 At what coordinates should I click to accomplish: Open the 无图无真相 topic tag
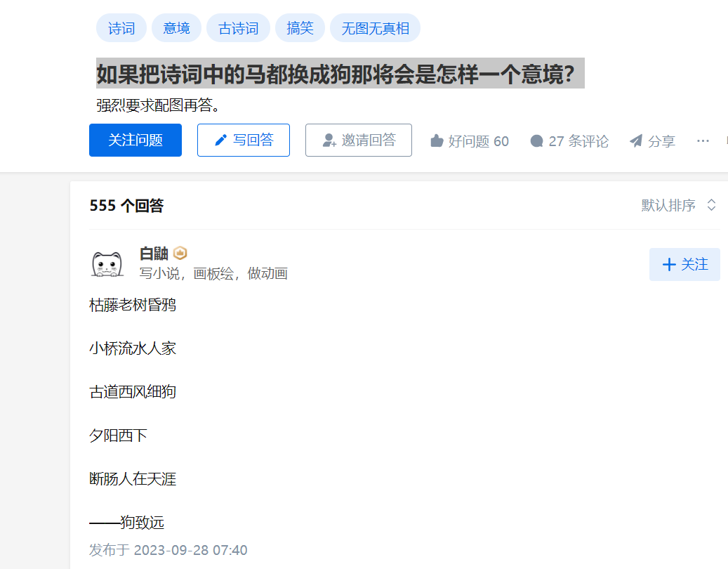[x=375, y=28]
